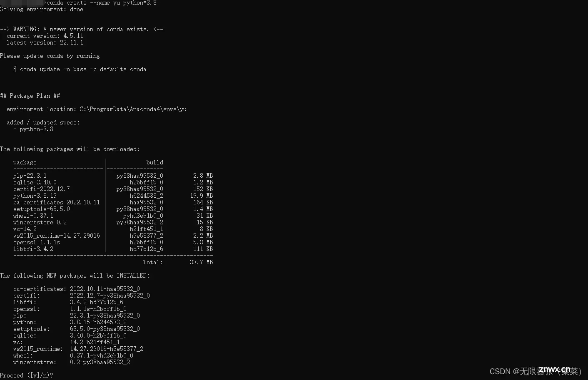The width and height of the screenshot is (588, 380).
Task: Click build 'pyhd3eb1b0_0' of wheel row
Action: 143,216
